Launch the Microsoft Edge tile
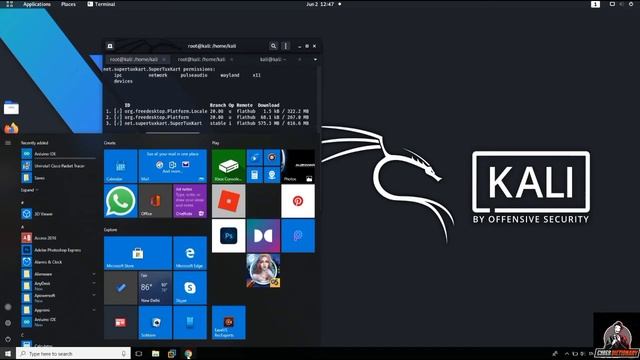Image resolution: width=640 pixels, height=360 pixels. pyautogui.click(x=190, y=253)
